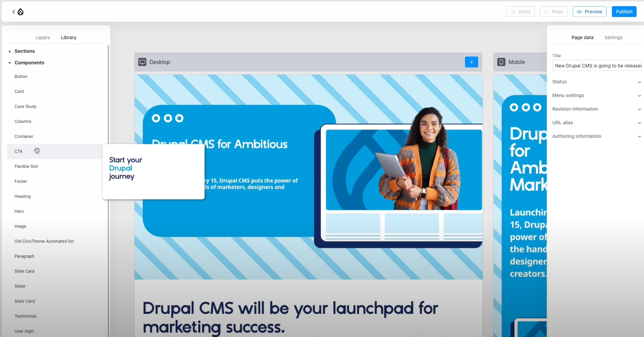644x337 pixels.
Task: Click the Drupal flame logo icon
Action: click(x=20, y=11)
